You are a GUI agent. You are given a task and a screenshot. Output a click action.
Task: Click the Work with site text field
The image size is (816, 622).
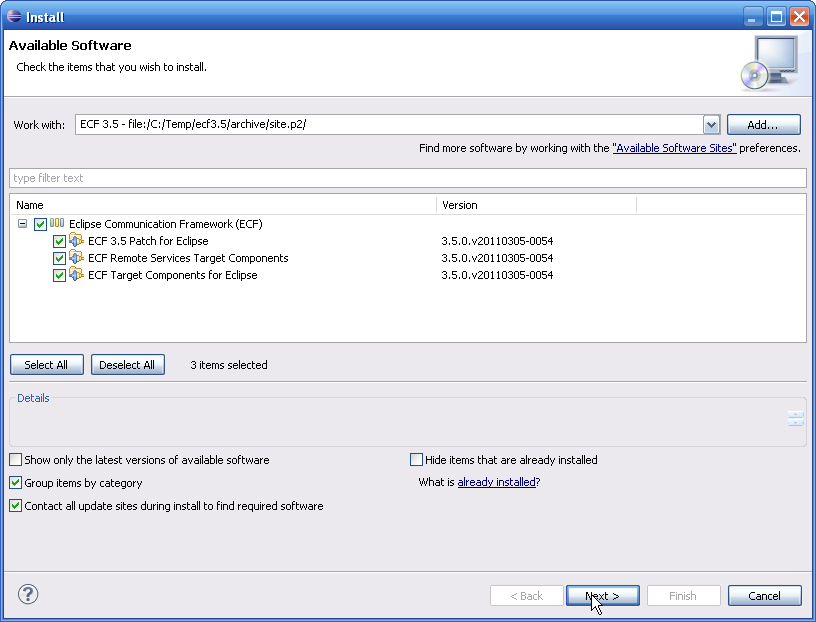pyautogui.click(x=389, y=124)
